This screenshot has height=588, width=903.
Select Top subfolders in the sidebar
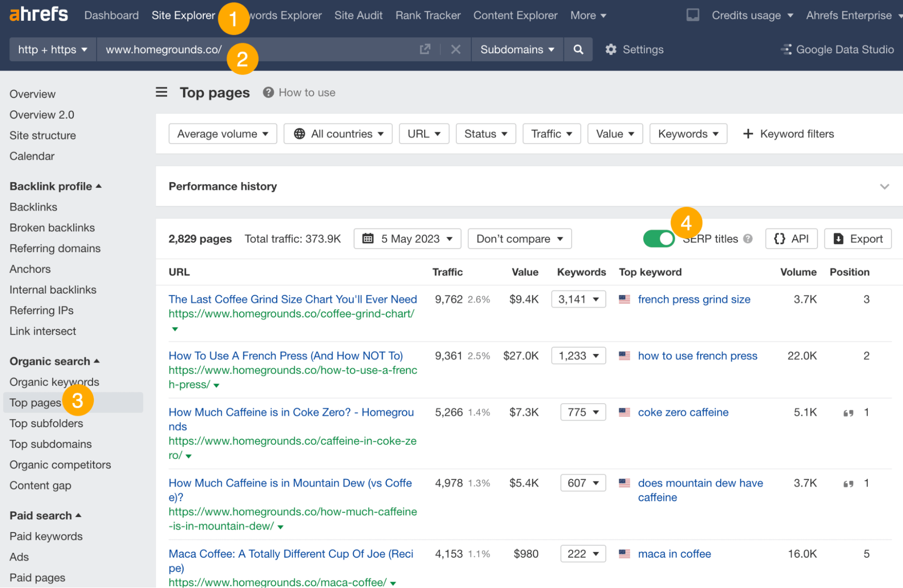[x=46, y=424]
